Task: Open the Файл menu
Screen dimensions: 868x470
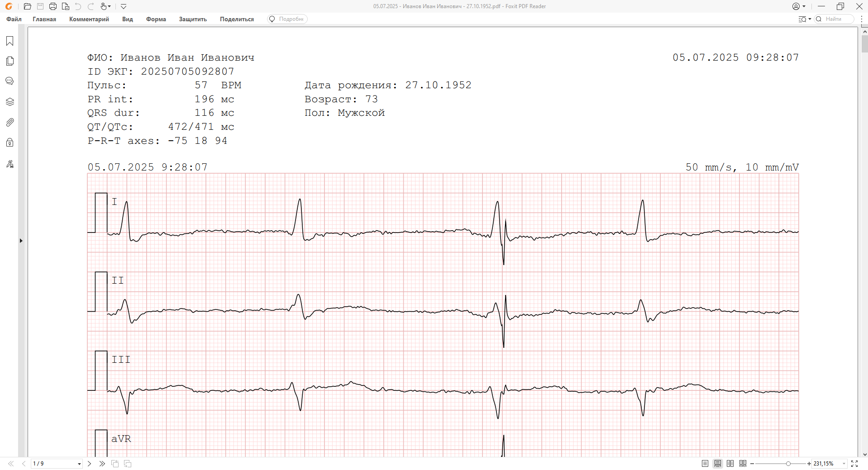Action: [14, 19]
